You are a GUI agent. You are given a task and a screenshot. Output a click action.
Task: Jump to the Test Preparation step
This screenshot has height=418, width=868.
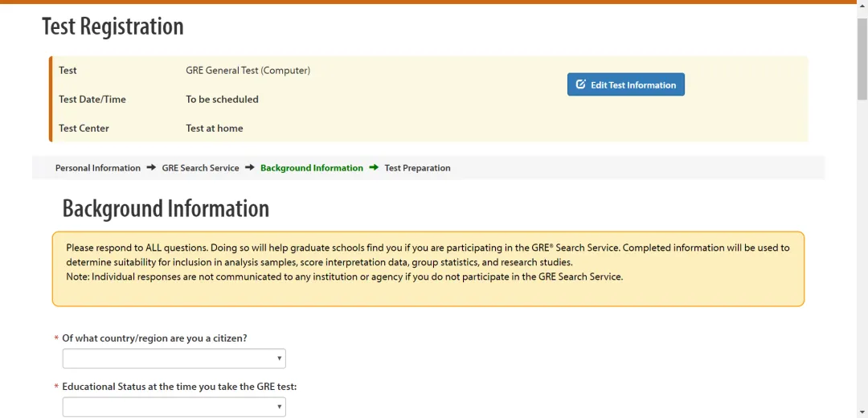(x=417, y=168)
